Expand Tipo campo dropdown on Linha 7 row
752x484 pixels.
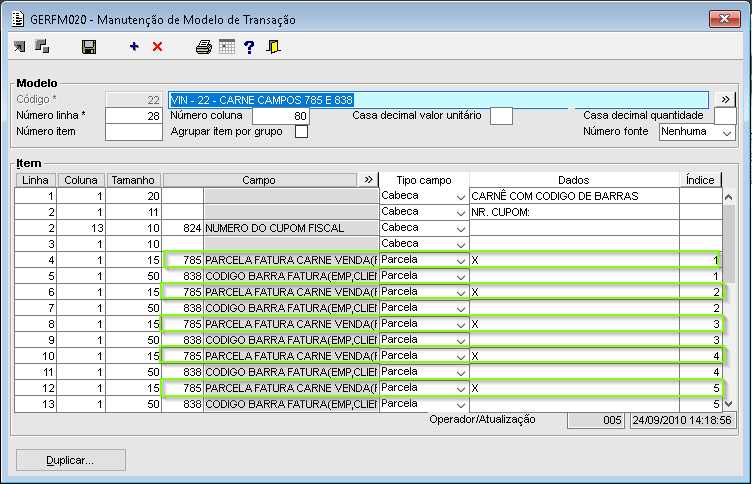click(x=460, y=309)
